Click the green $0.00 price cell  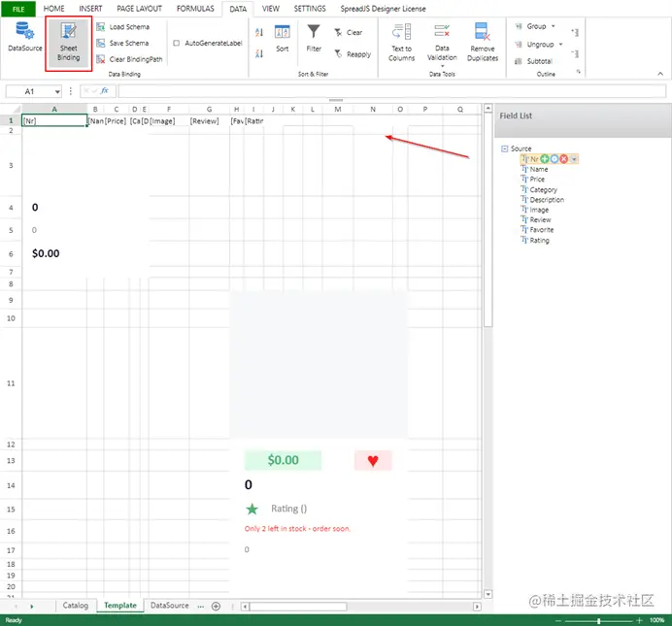pos(283,461)
